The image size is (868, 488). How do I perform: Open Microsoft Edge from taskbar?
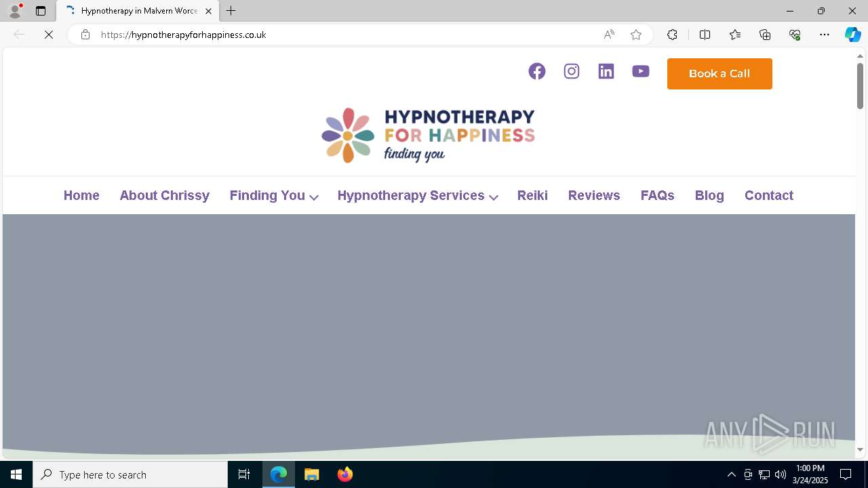click(279, 474)
